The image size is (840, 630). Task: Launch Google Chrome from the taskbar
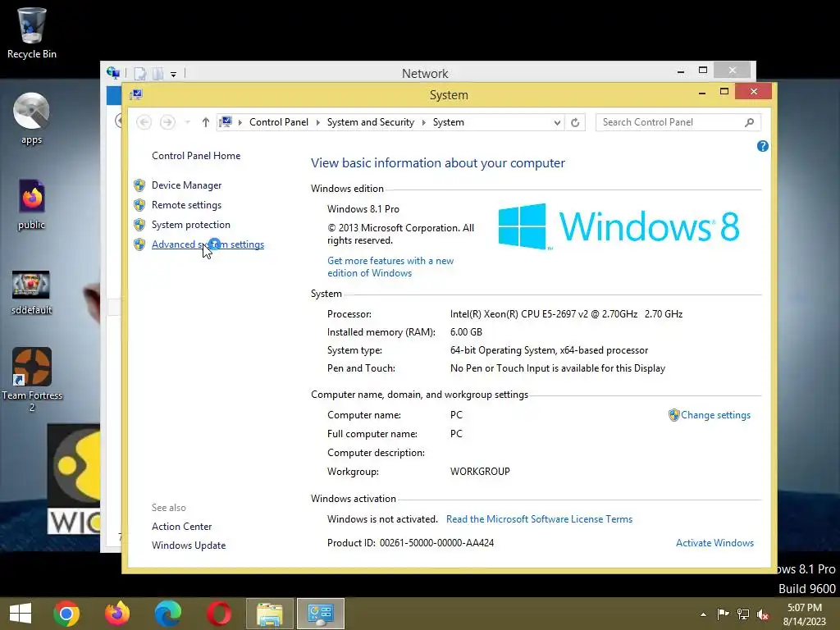(66, 614)
